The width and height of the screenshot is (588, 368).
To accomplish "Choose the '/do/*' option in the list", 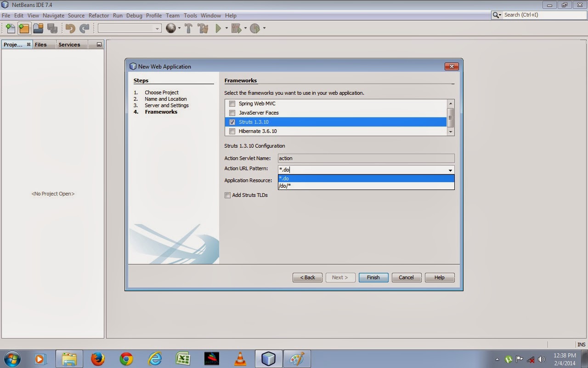I will [x=366, y=186].
